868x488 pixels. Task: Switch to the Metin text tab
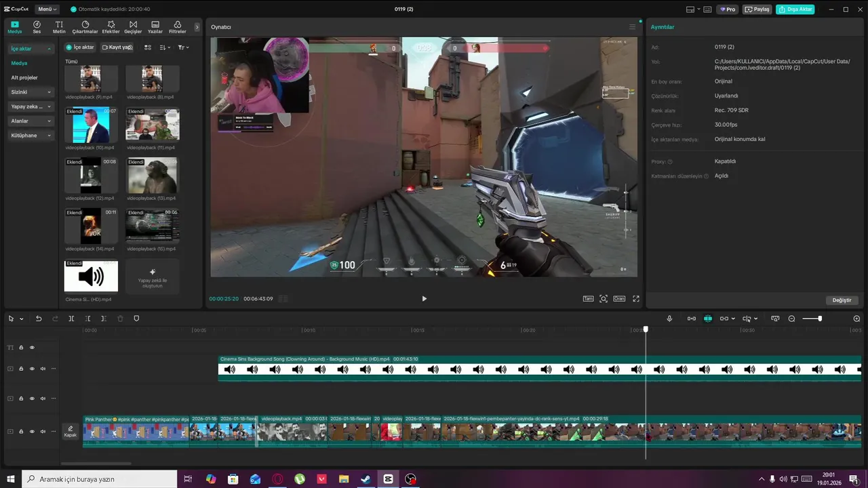coord(59,27)
